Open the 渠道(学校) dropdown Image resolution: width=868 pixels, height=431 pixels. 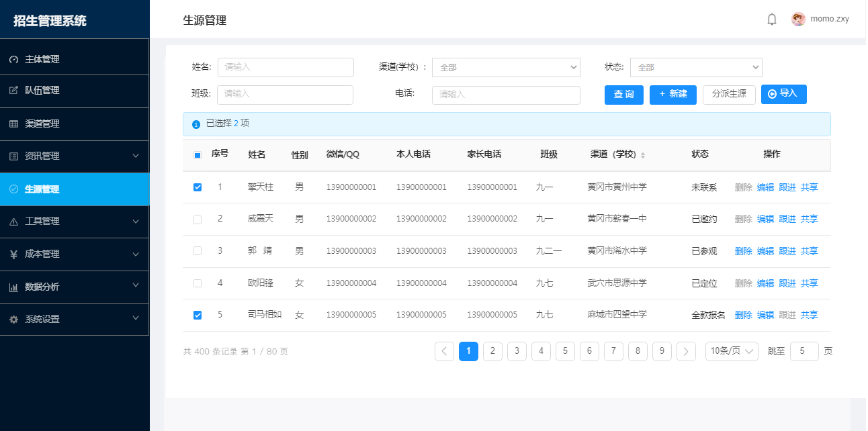coord(506,67)
